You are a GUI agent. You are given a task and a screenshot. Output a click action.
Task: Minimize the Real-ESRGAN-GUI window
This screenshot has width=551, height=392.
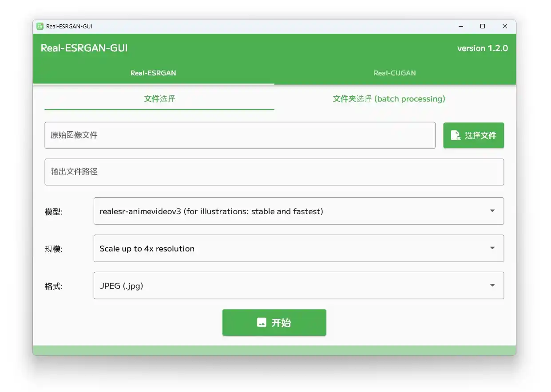[x=460, y=26]
